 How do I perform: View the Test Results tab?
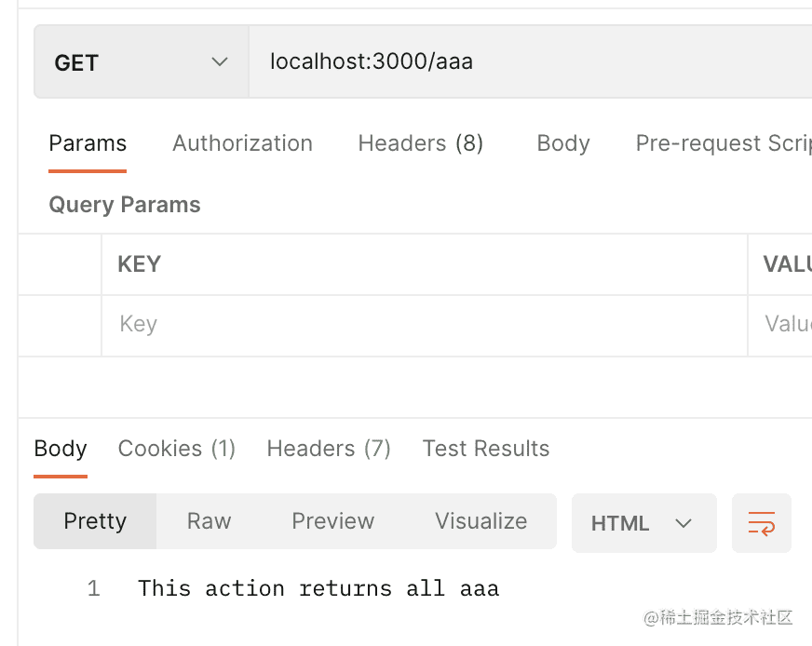(x=485, y=449)
